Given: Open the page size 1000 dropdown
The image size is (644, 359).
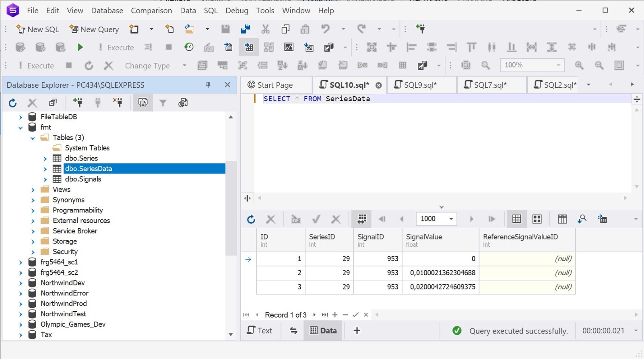Looking at the screenshot, I should click(451, 219).
